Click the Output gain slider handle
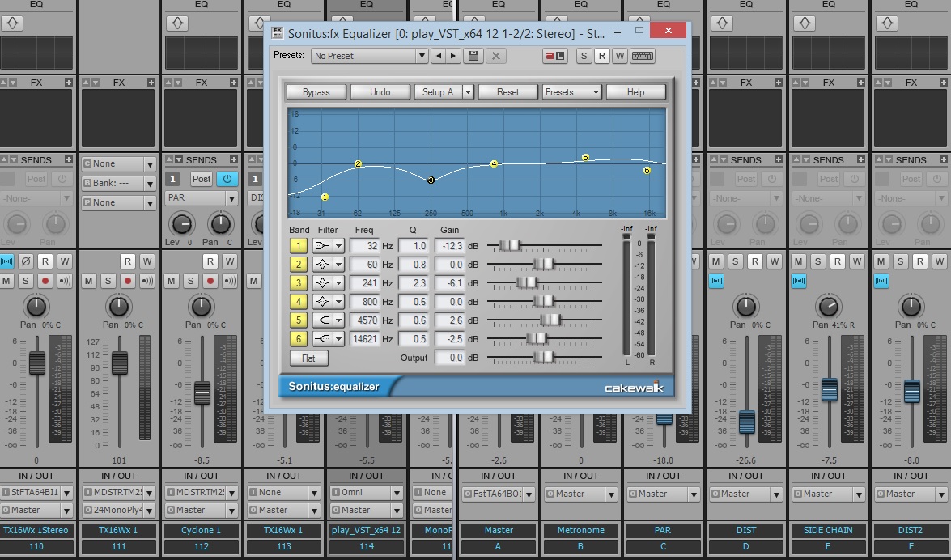Image resolution: width=951 pixels, height=560 pixels. pyautogui.click(x=545, y=358)
